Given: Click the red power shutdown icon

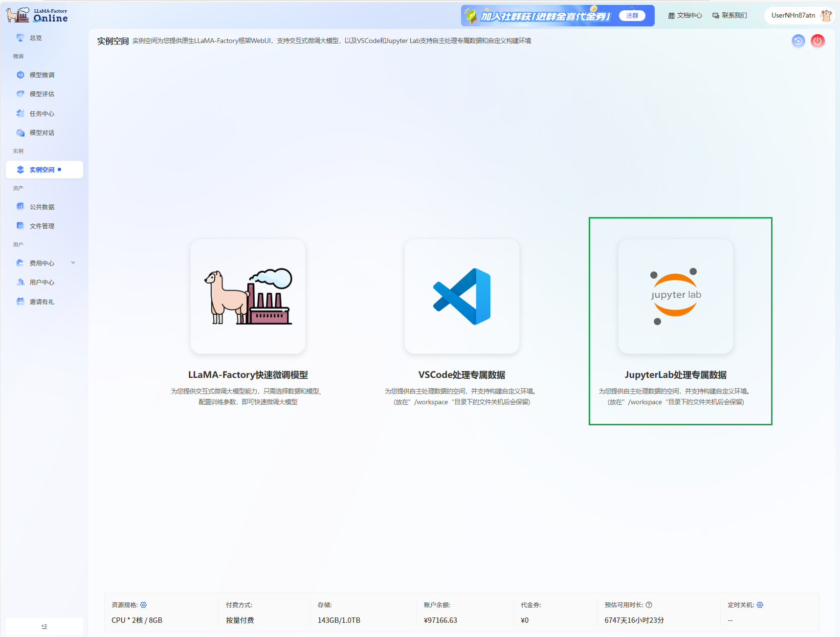Looking at the screenshot, I should coord(818,41).
